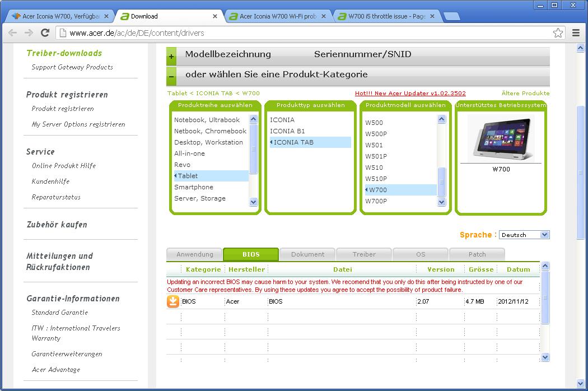Sort by the Version column header
The width and height of the screenshot is (588, 391).
[x=441, y=269]
